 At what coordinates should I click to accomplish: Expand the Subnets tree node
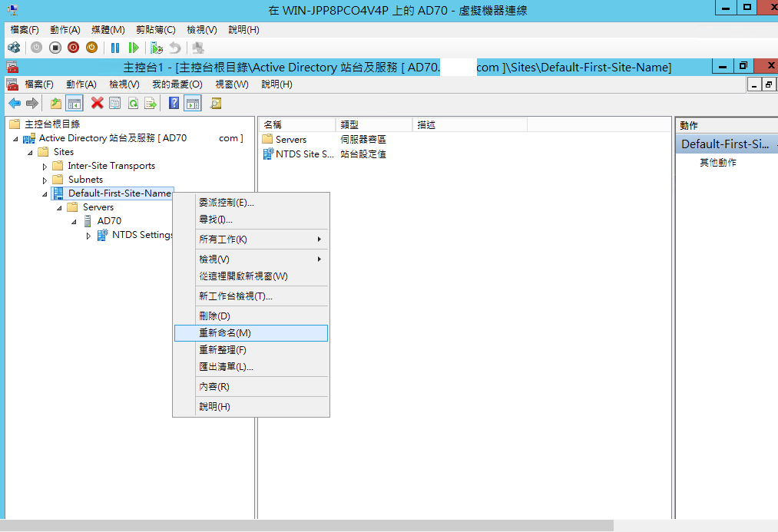(x=45, y=180)
